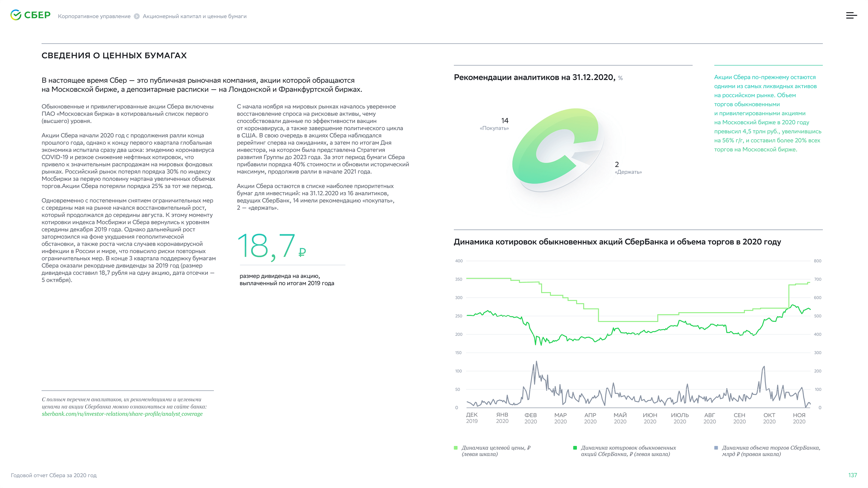Viewport: 868px width, 488px height.
Task: Click the breadcrumb arrow circle icon
Action: click(137, 16)
